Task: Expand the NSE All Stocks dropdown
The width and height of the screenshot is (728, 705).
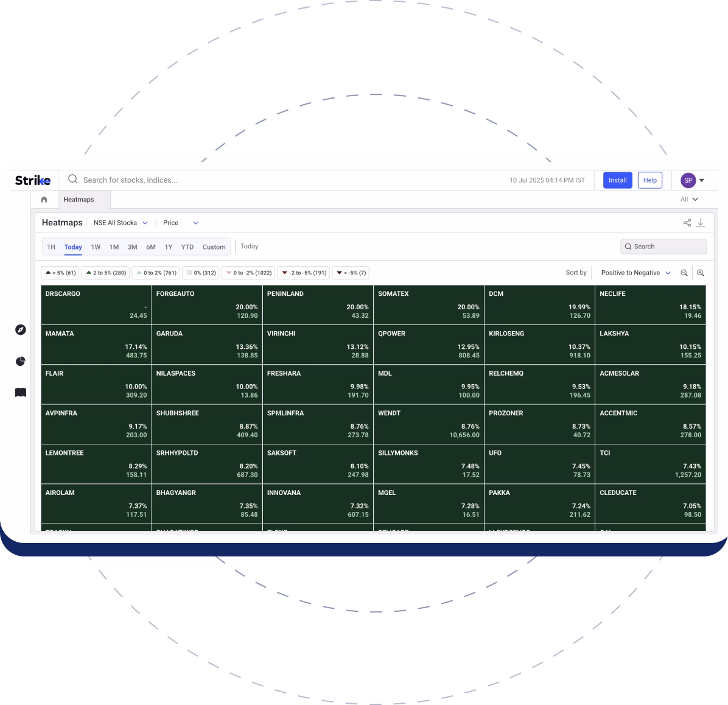Action: click(x=121, y=223)
